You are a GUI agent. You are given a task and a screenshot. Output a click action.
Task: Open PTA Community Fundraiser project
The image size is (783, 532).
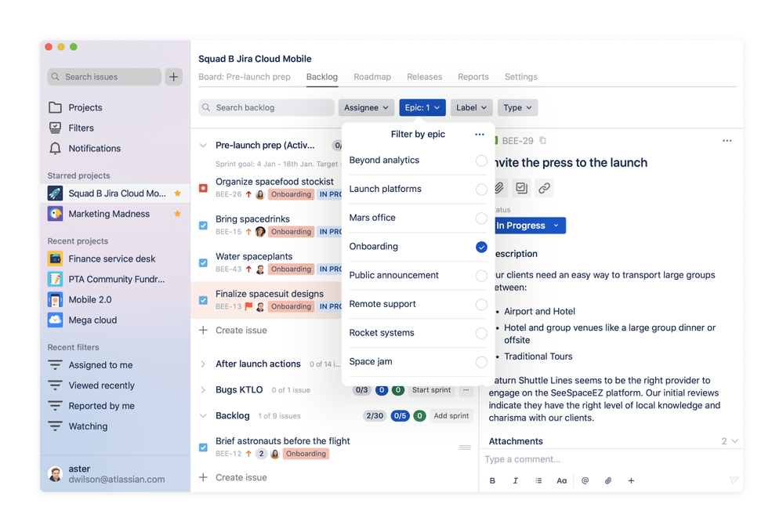tap(116, 279)
